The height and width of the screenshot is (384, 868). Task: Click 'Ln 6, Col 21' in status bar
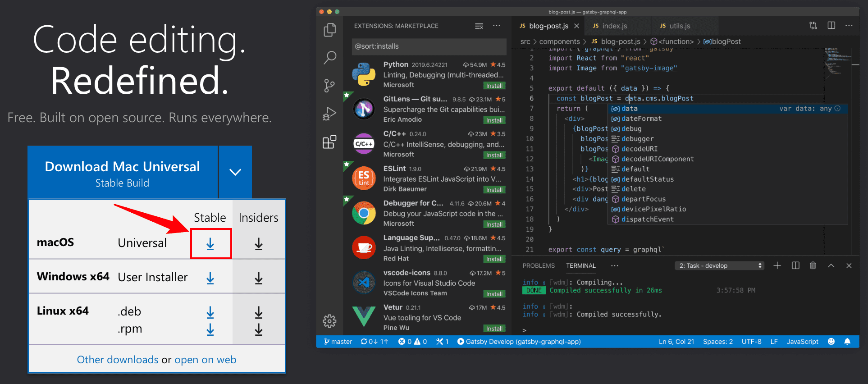[x=676, y=342]
